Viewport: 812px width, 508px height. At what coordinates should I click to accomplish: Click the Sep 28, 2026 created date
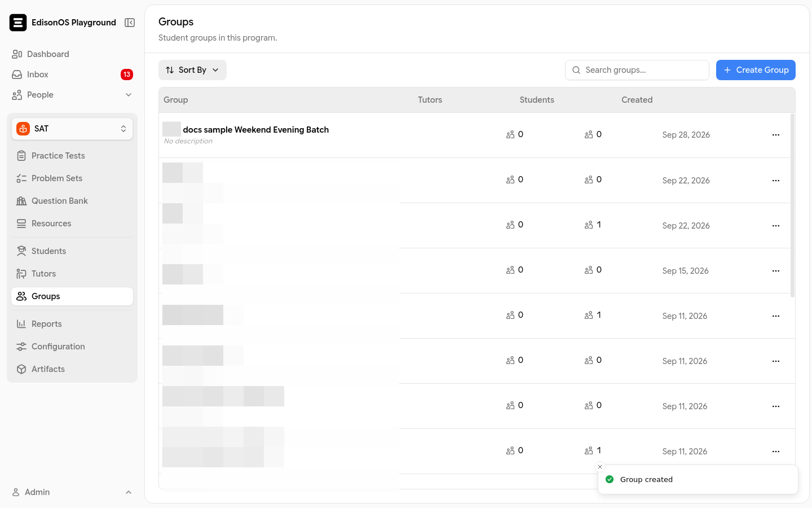click(x=686, y=135)
